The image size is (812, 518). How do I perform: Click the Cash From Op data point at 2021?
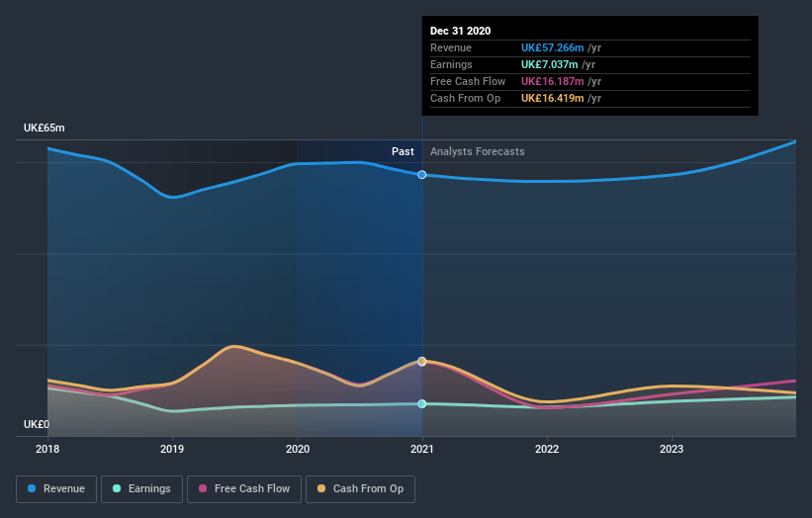tap(422, 361)
